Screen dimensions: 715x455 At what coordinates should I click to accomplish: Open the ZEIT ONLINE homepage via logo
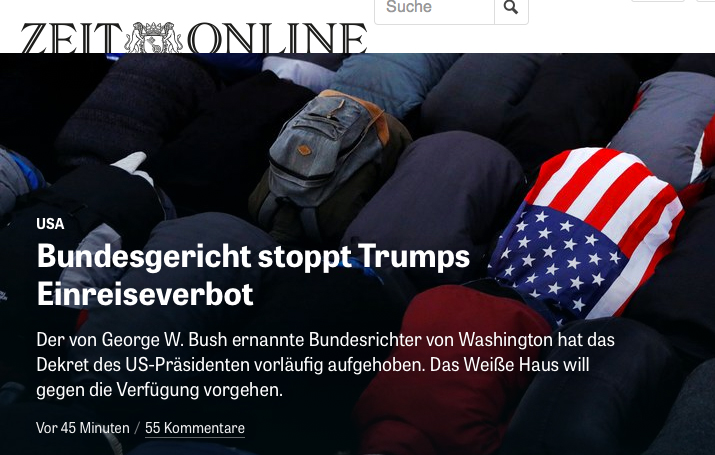[x=194, y=38]
